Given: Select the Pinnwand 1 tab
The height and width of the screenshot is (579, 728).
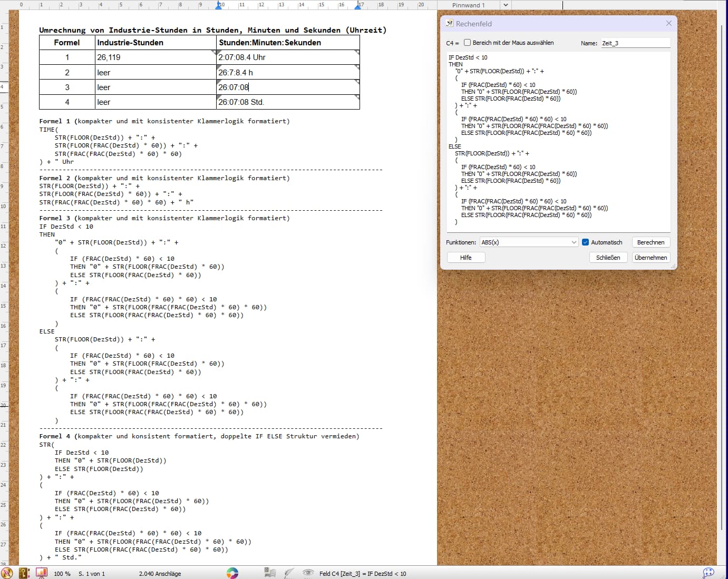Looking at the screenshot, I should [x=468, y=5].
